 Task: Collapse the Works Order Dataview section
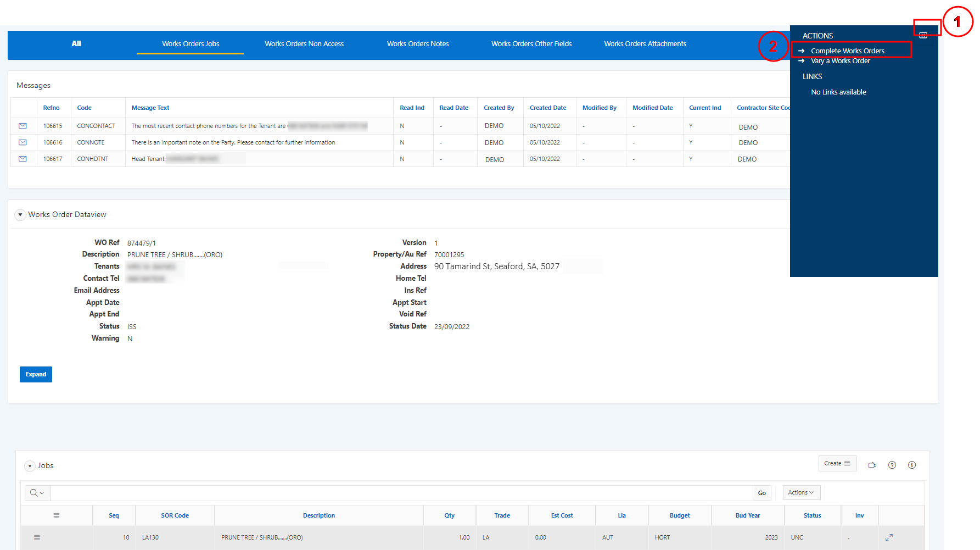[20, 215]
